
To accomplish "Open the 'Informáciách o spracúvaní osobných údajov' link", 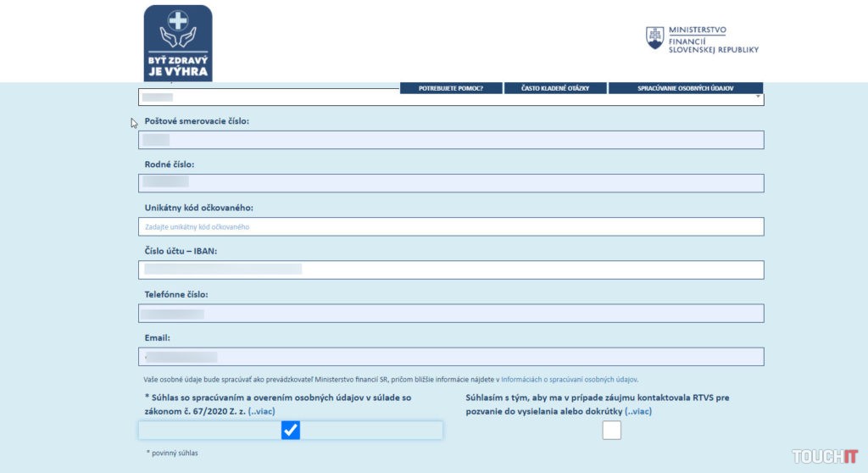I will click(569, 380).
